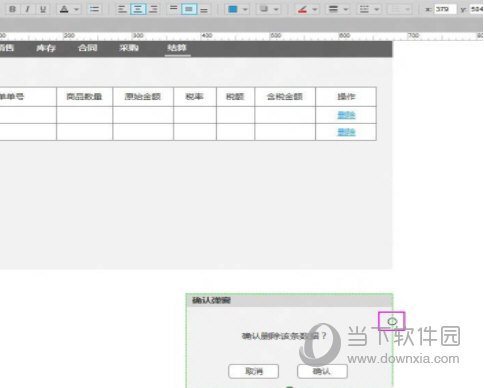Align text to the bottom

(204, 10)
